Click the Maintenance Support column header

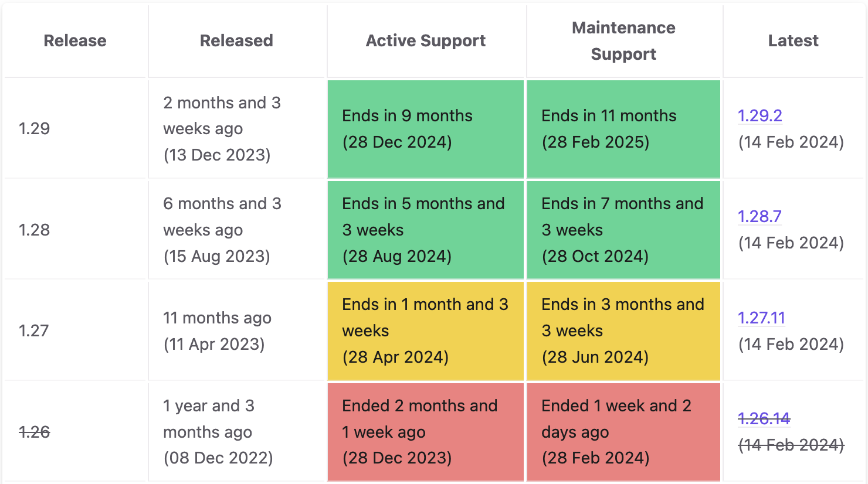tap(623, 40)
